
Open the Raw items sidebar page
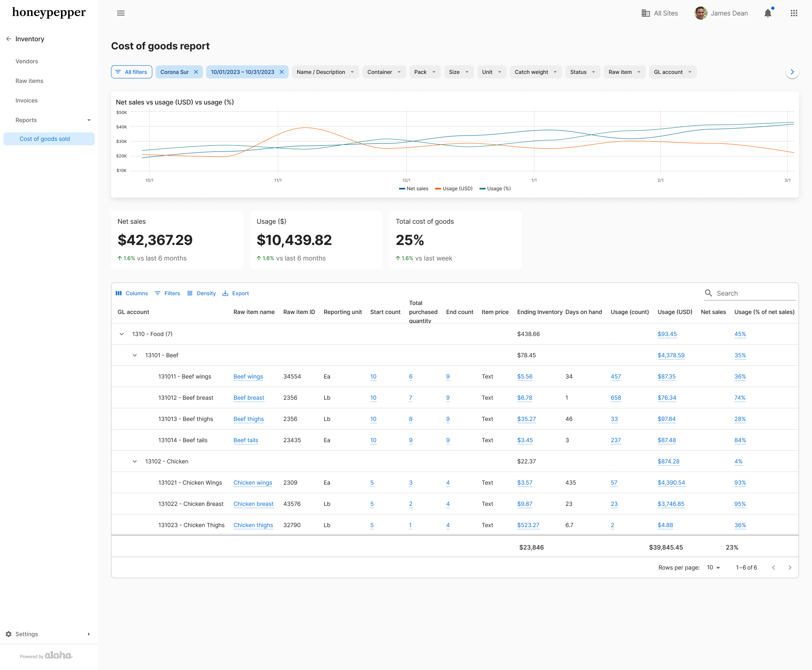(x=29, y=81)
